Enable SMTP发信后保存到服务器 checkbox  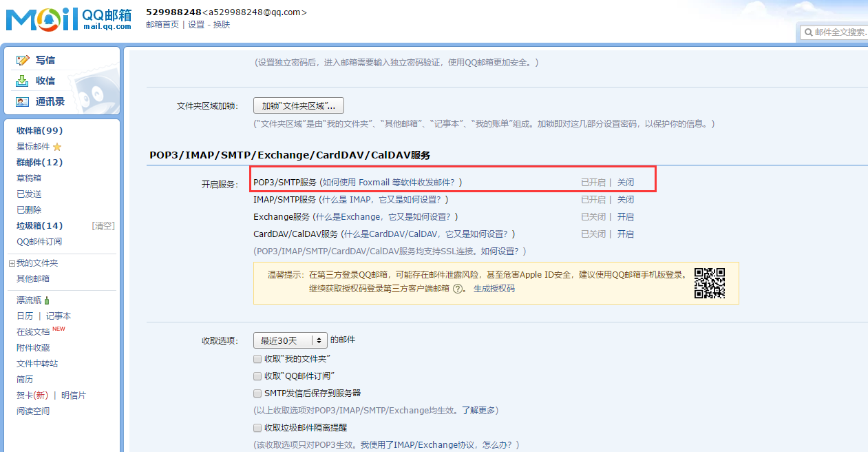coord(257,393)
